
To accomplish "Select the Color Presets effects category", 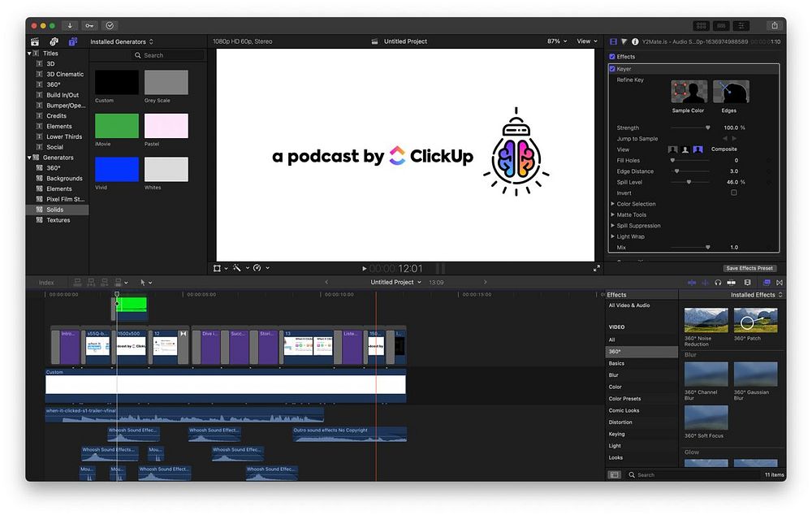I will tap(624, 399).
